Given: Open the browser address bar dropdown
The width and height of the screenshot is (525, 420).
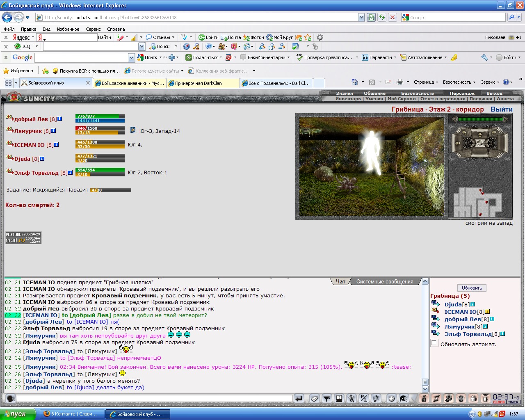Looking at the screenshot, I should (361, 17).
